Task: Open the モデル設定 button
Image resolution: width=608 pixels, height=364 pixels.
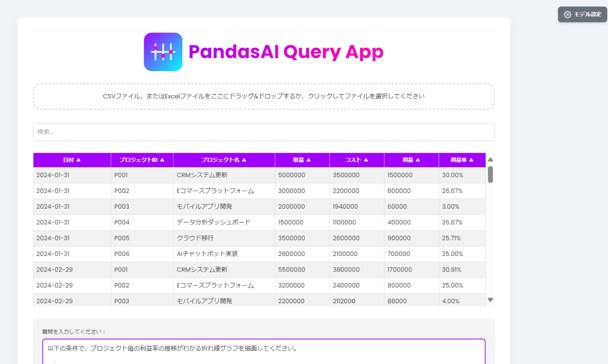Action: 582,14
